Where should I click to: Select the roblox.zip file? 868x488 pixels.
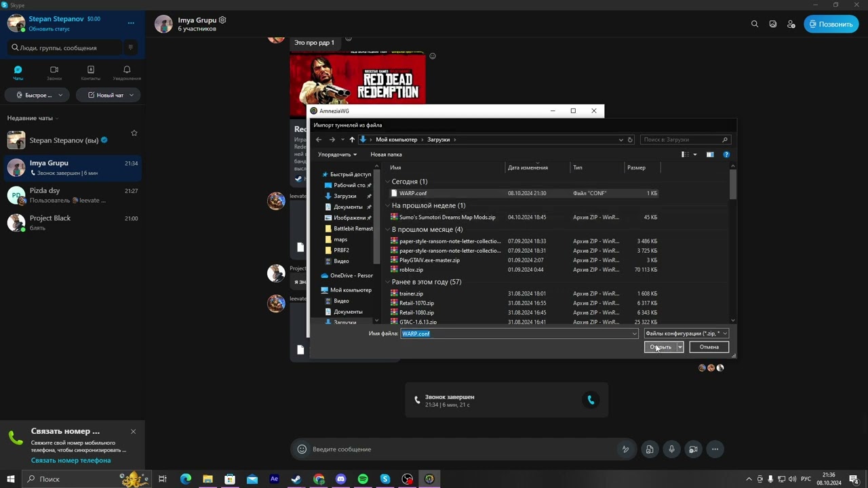coord(524,270)
